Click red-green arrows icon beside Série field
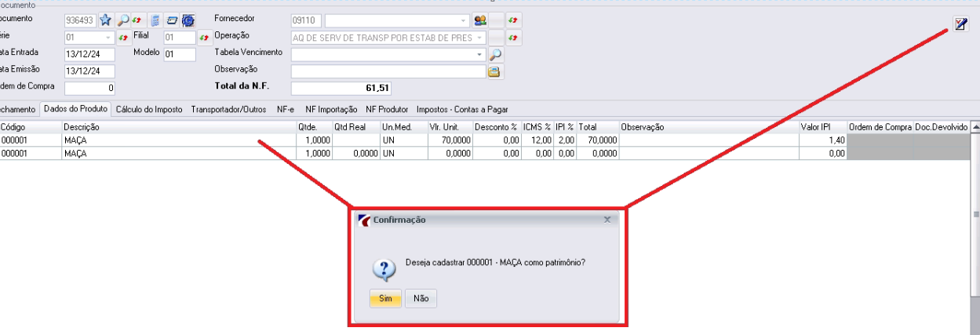Screen dimensions: 980x335 123,37
